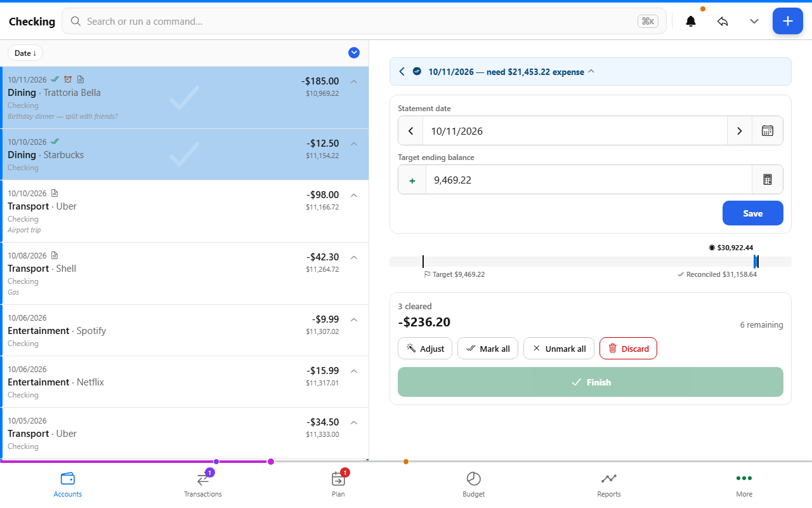812x508 pixels.
Task: Edit the target ending balance 9,469.22 field
Action: tap(589, 180)
